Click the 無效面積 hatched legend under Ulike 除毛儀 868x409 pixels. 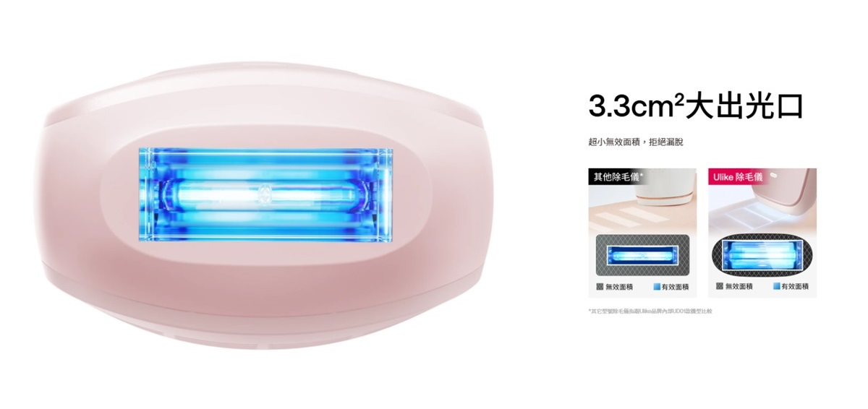point(734,287)
